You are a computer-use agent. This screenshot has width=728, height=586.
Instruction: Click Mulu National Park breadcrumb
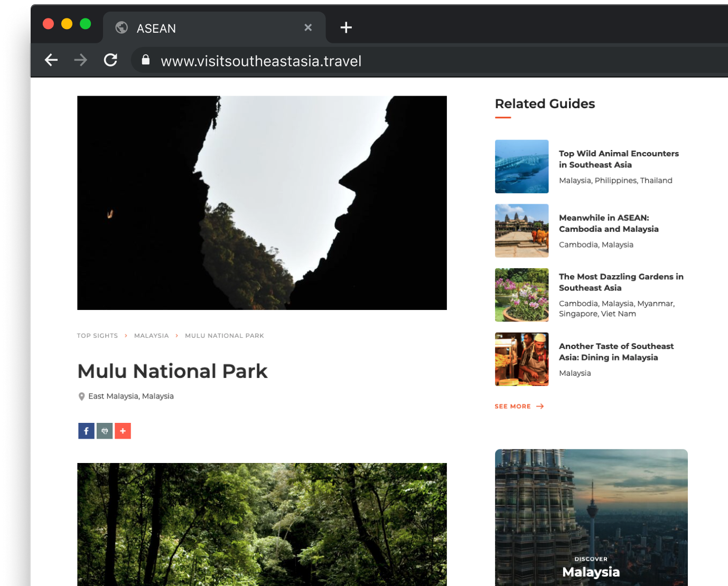tap(225, 336)
